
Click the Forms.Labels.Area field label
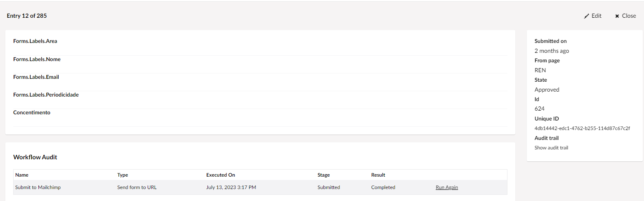pos(35,41)
